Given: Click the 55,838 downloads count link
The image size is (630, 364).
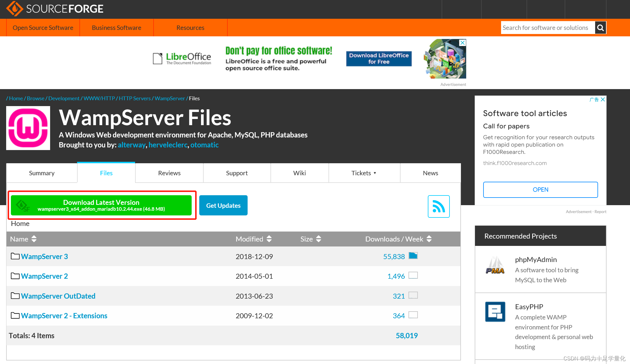Looking at the screenshot, I should pos(394,256).
